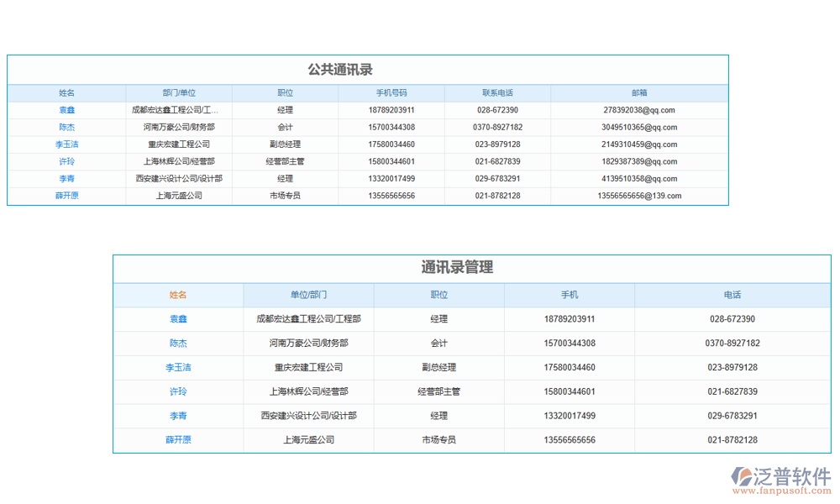Open 李青 contact in 通讯录管理 table
The width and height of the screenshot is (840, 504).
pos(177,416)
